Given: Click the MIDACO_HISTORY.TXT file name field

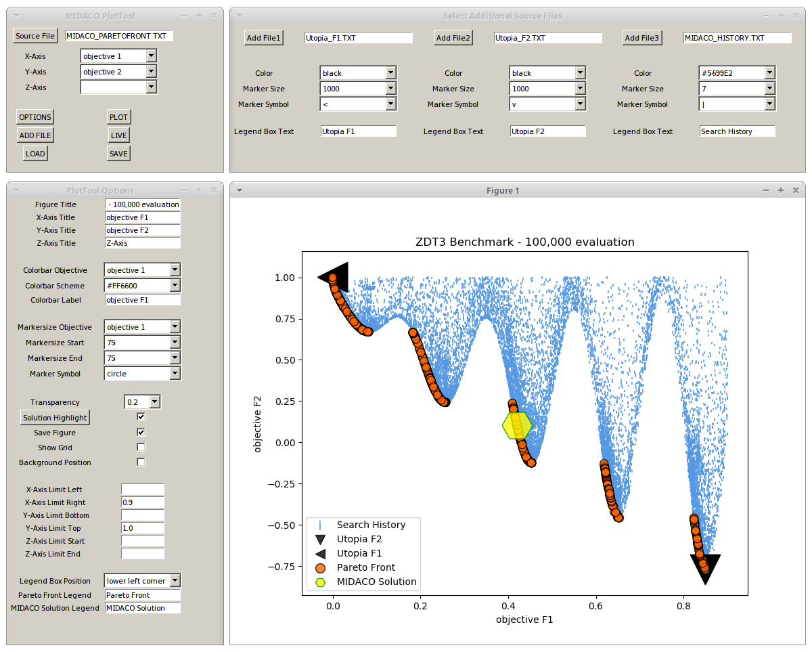Looking at the screenshot, I should click(738, 38).
